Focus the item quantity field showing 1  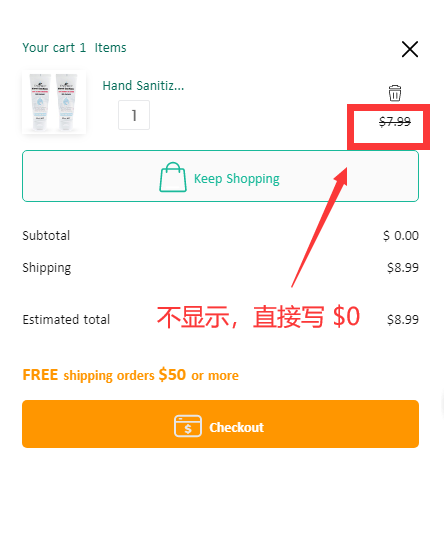click(134, 115)
